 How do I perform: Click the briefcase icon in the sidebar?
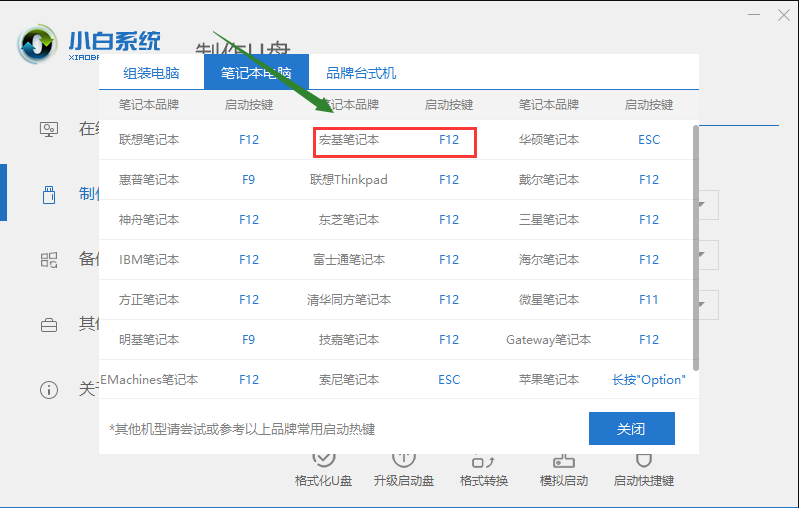tap(49, 324)
